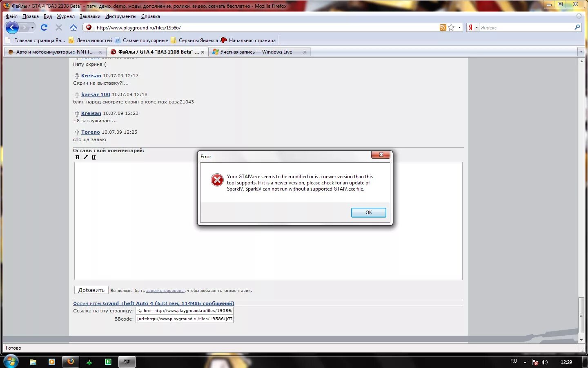Go to the Firefox Home page icon
This screenshot has width=588, height=368.
73,27
